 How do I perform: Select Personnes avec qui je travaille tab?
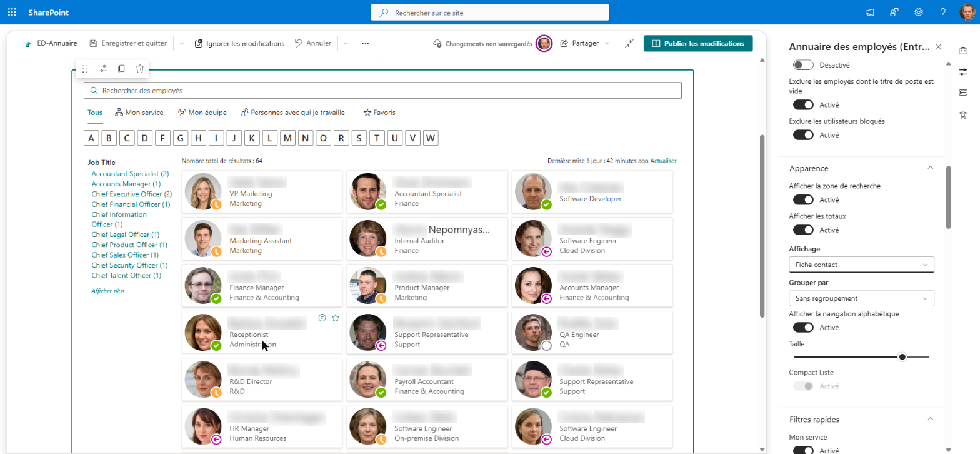pos(293,113)
